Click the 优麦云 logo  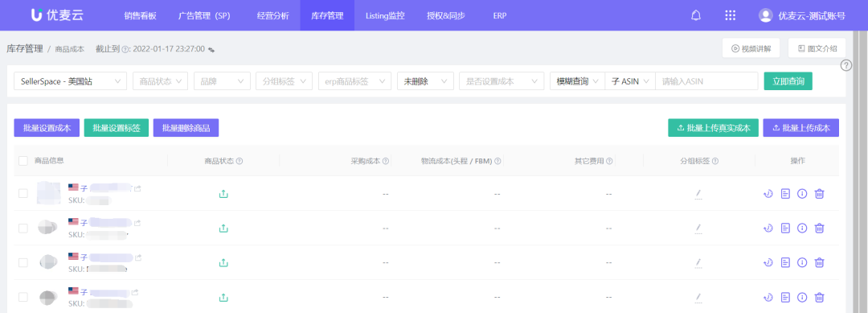tap(57, 15)
